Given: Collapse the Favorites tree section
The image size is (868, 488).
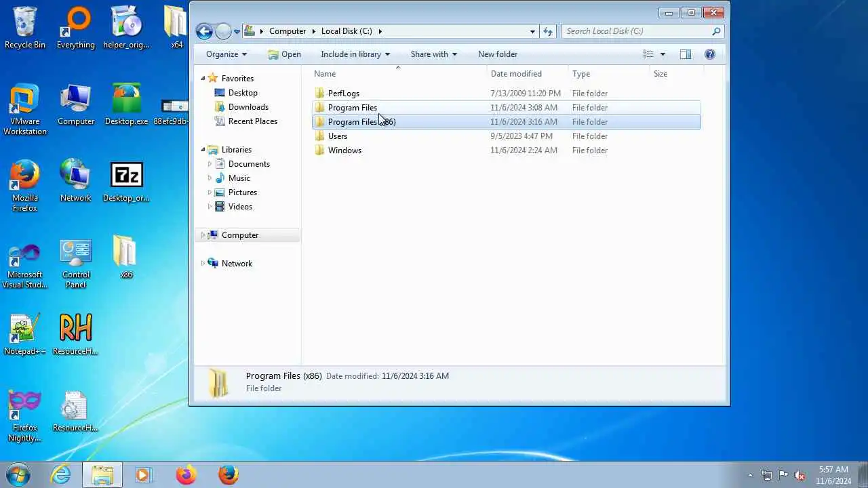Looking at the screenshot, I should 203,79.
